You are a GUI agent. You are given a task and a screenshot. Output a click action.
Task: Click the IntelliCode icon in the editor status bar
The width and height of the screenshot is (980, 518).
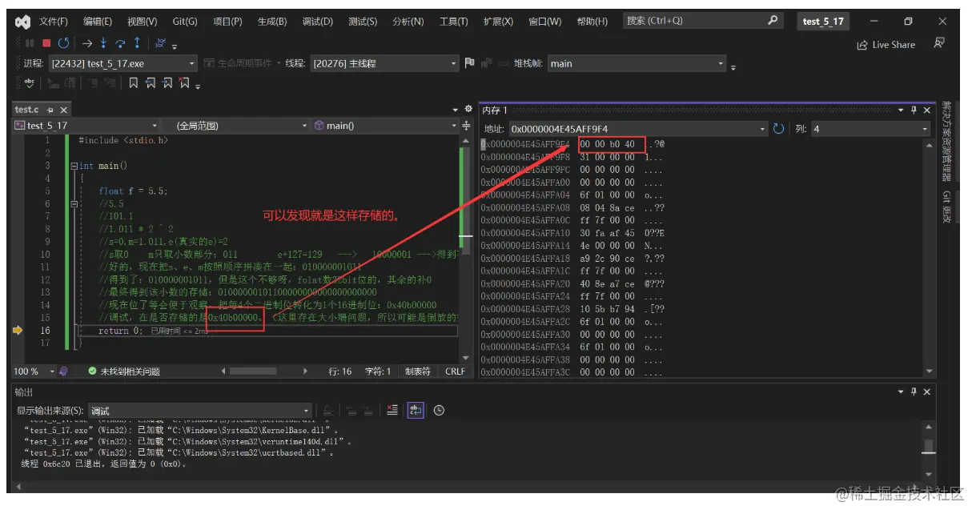pos(63,371)
